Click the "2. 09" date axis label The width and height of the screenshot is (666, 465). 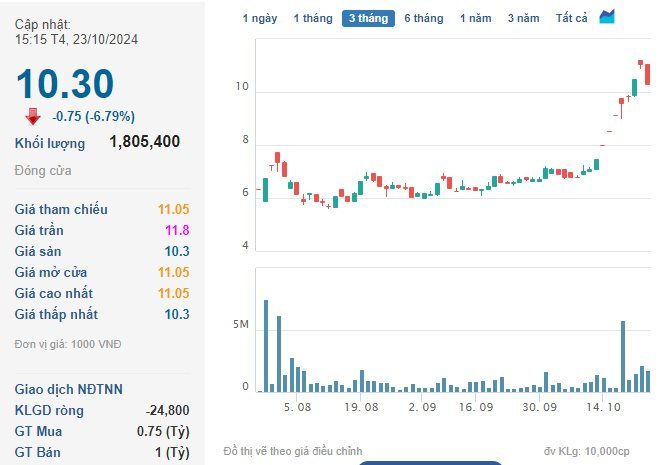coord(422,407)
